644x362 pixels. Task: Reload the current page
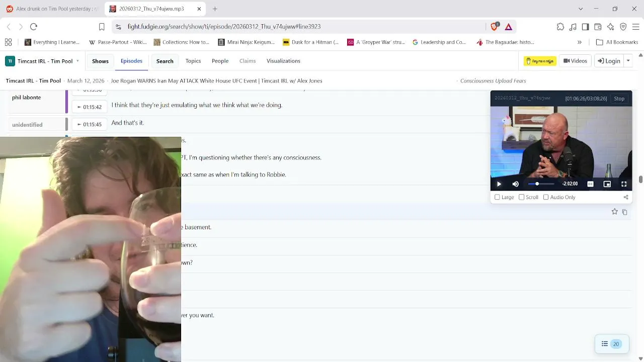tap(34, 27)
